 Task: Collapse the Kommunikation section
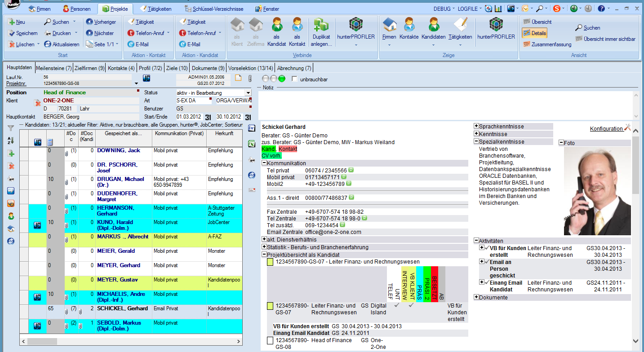click(264, 163)
